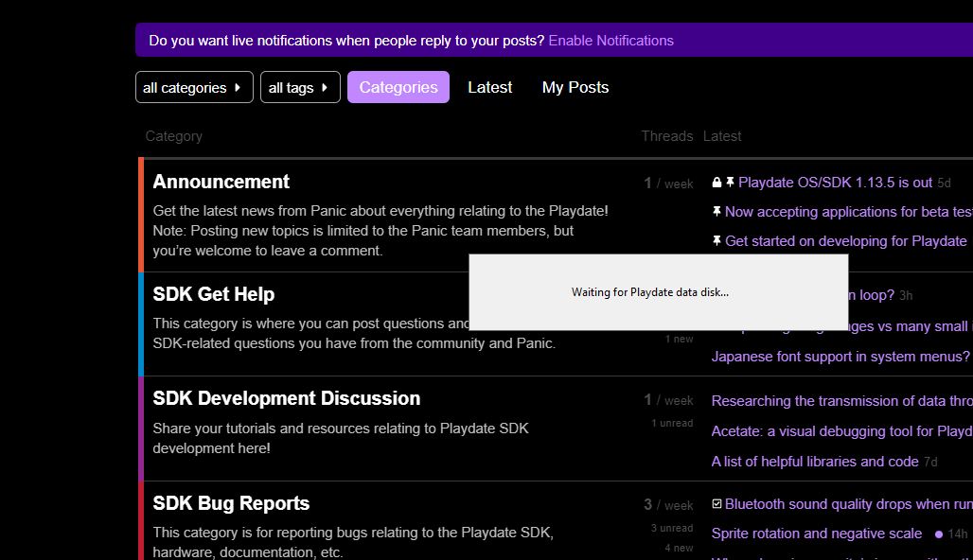The height and width of the screenshot is (560, 973).
Task: Click the 5d timestamp on Playdate OS/SDK topic
Action: [x=944, y=183]
